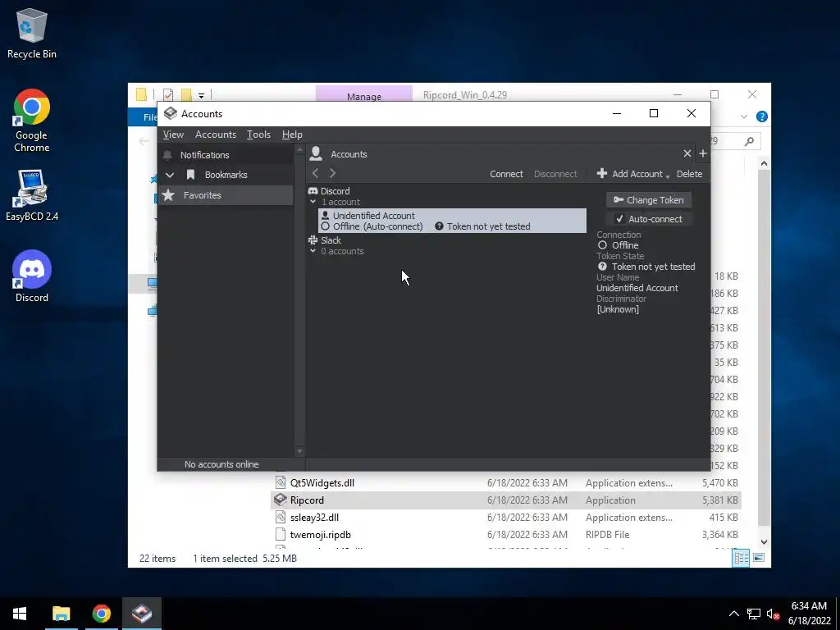Screen dimensions: 840x630
Task: Switch File Explorer to details view icon
Action: tap(741, 558)
